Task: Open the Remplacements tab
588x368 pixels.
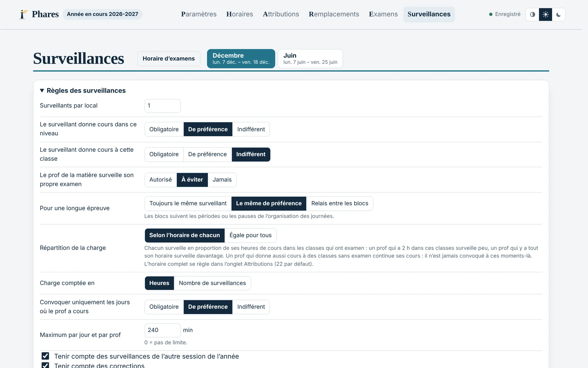Action: pos(334,14)
